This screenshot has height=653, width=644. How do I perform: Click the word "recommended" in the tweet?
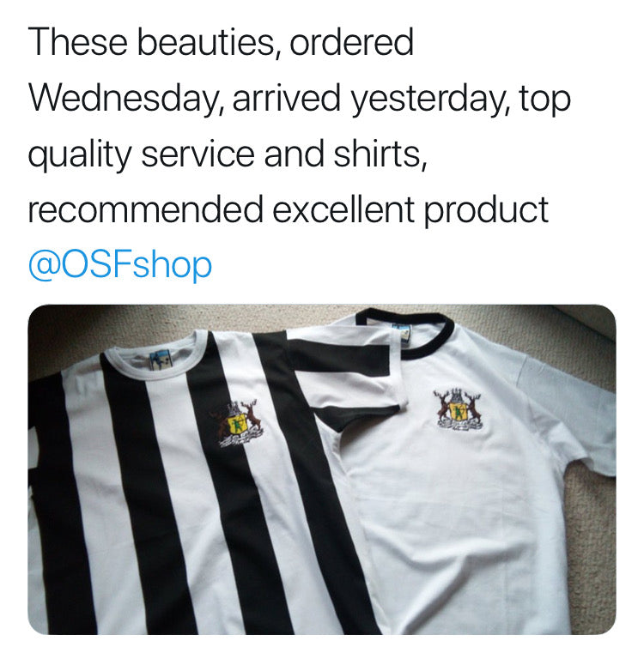[145, 209]
